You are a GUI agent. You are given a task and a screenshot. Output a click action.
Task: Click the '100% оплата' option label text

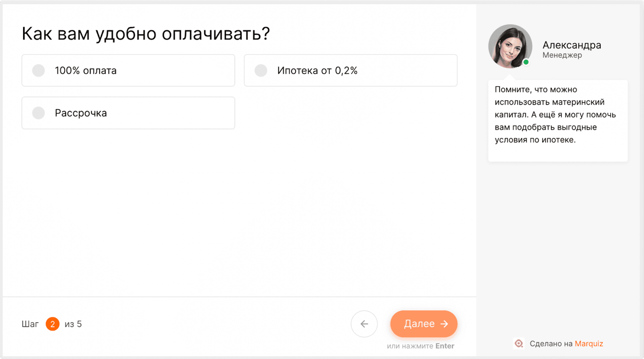pos(86,71)
